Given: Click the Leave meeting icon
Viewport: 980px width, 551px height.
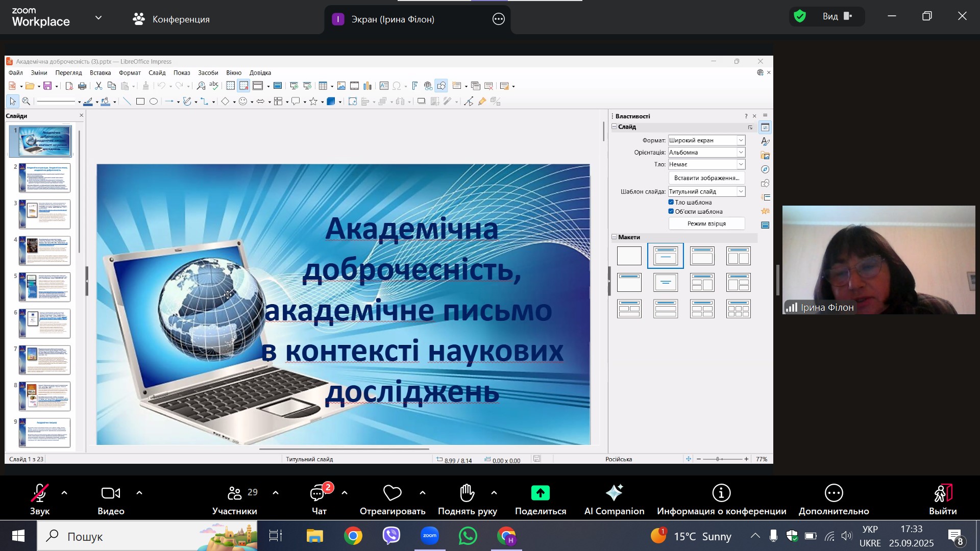Looking at the screenshot, I should (942, 493).
